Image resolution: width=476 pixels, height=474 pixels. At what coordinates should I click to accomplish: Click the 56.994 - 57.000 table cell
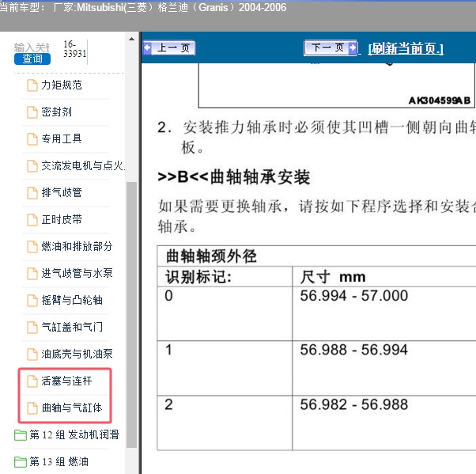pos(354,296)
